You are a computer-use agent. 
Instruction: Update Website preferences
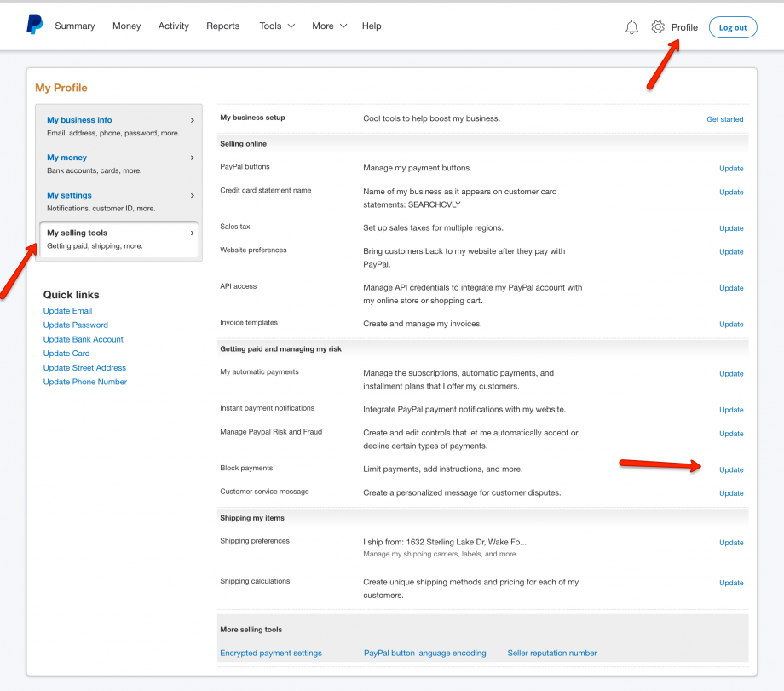coord(731,252)
